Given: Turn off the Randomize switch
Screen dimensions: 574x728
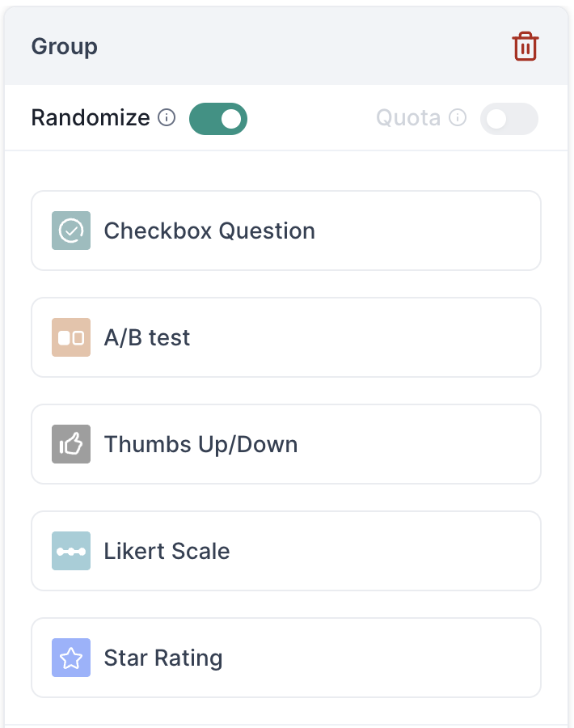Looking at the screenshot, I should coord(218,119).
